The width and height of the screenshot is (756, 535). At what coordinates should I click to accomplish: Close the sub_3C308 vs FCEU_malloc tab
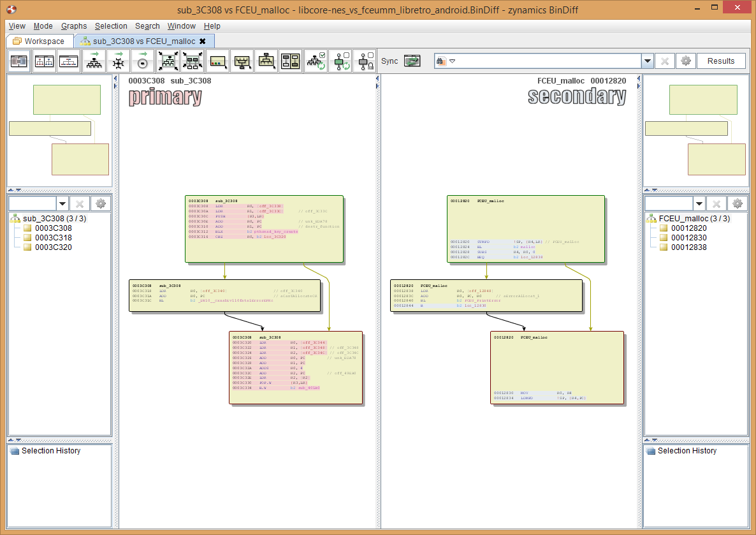(x=203, y=41)
